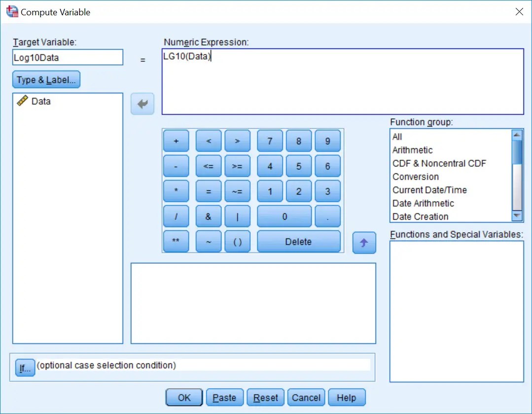Click Paste to generate syntax
Screen dimensions: 532x414
tap(224, 397)
